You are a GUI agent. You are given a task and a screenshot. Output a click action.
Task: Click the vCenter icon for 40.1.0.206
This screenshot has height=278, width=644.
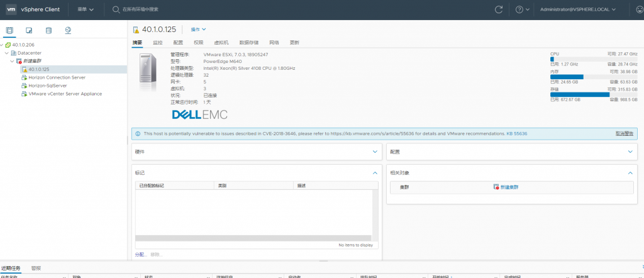click(8, 45)
